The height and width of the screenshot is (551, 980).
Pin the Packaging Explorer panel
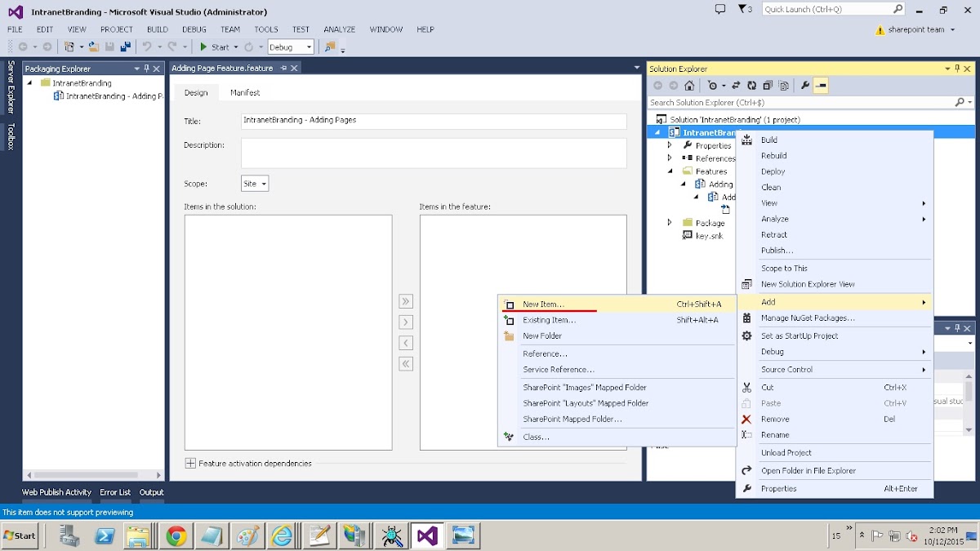click(x=146, y=69)
